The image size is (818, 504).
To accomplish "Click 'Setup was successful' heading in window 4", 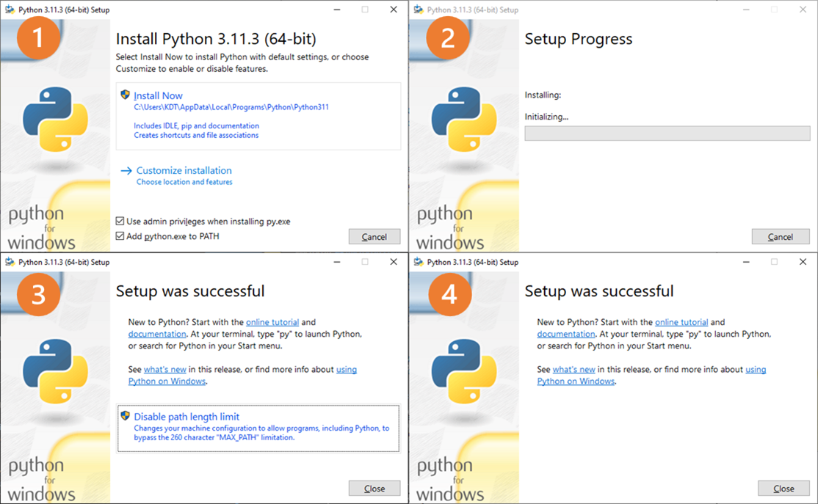I will tap(599, 291).
